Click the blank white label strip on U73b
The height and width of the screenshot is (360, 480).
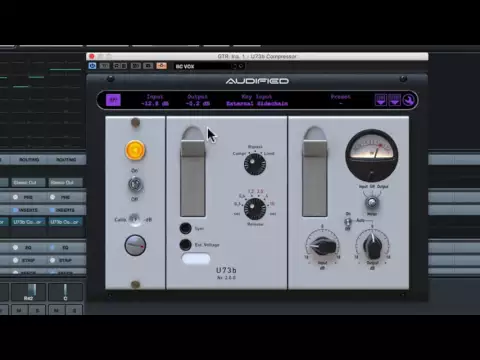tap(196, 259)
